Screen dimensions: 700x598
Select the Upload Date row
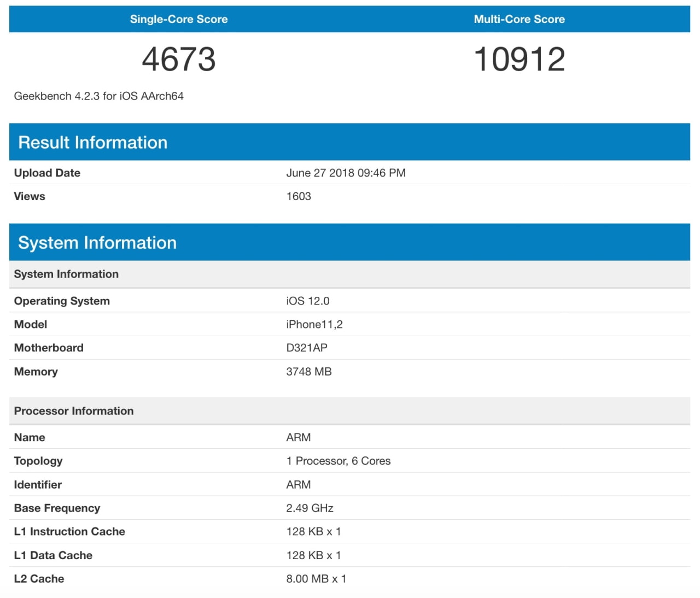[47, 173]
